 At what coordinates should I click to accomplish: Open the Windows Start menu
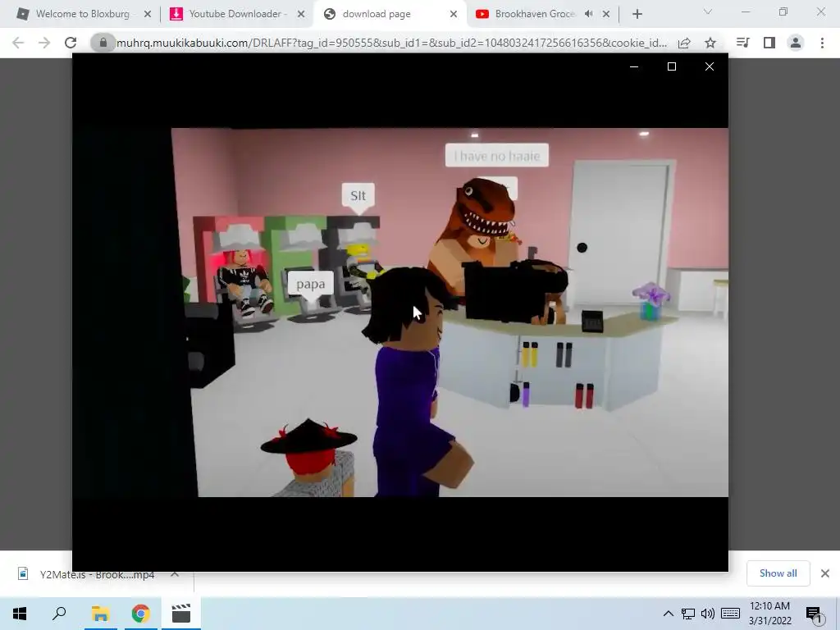tap(20, 614)
